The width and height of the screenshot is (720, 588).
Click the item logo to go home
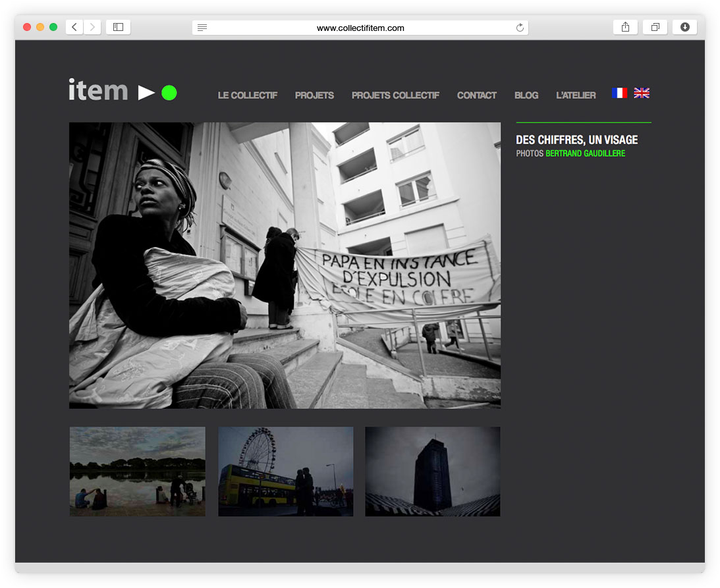pos(123,91)
